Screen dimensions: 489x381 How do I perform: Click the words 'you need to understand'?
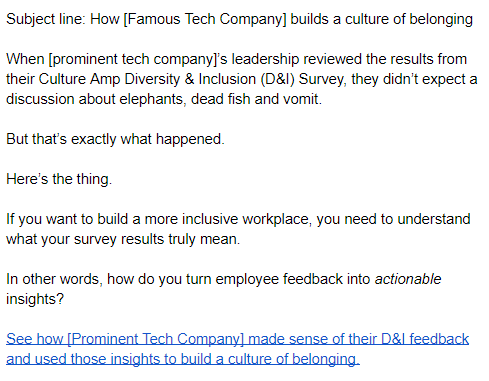click(x=393, y=219)
